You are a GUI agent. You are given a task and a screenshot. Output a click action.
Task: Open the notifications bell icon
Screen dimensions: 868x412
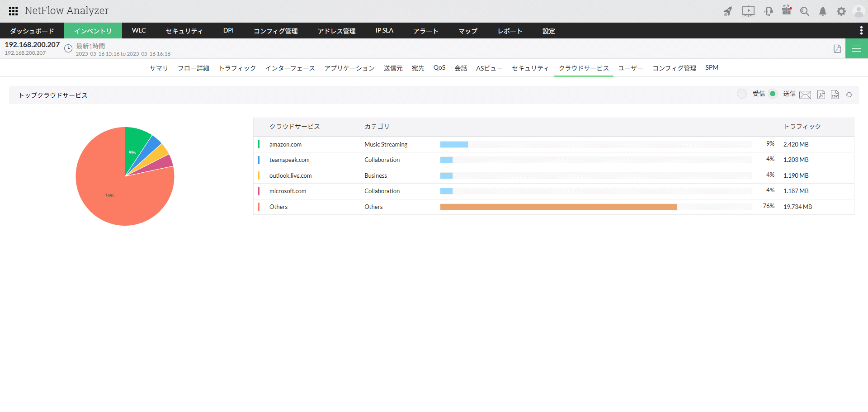[x=823, y=11]
